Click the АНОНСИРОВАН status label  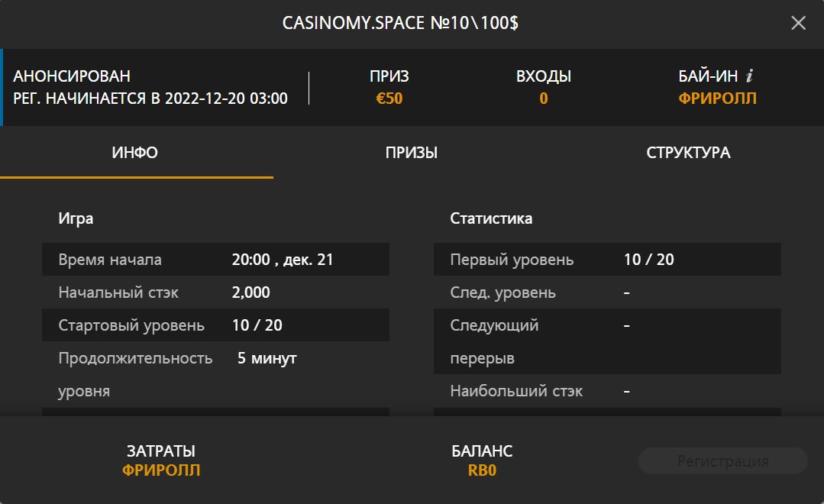pos(72,76)
